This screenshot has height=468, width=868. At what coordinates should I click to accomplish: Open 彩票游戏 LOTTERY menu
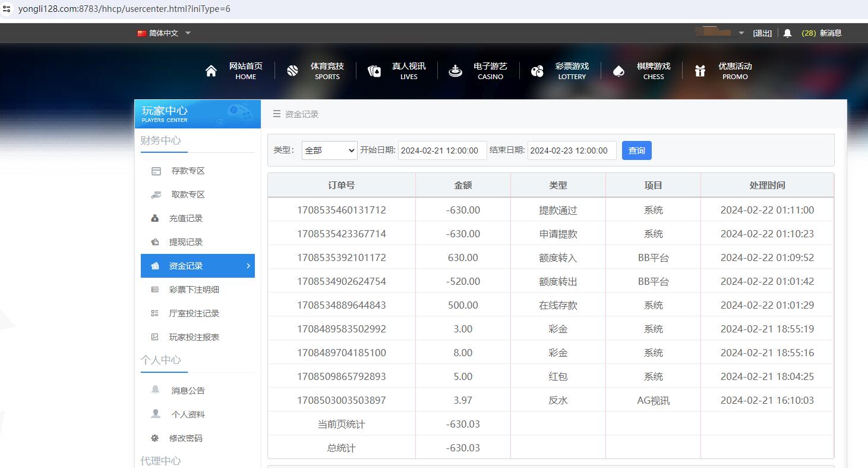pyautogui.click(x=572, y=71)
